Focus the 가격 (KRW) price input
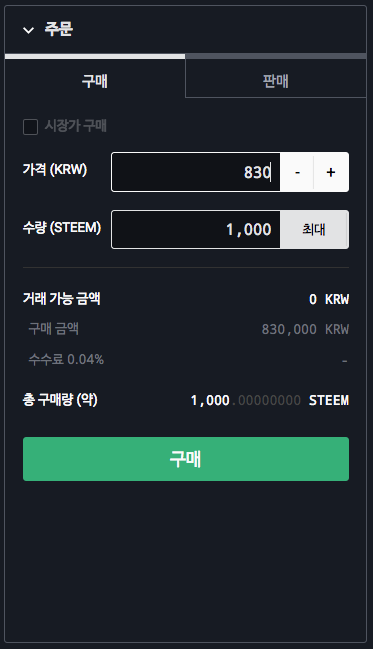 [196, 172]
